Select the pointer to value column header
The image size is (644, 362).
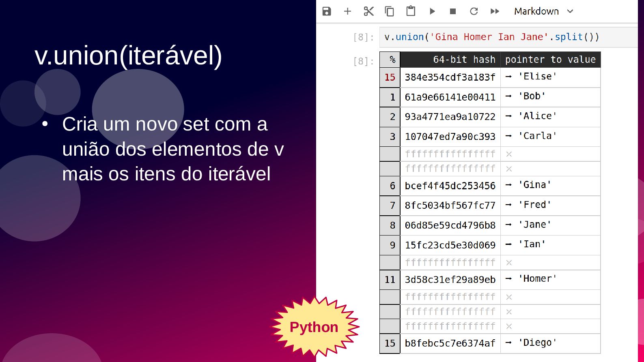pyautogui.click(x=550, y=60)
